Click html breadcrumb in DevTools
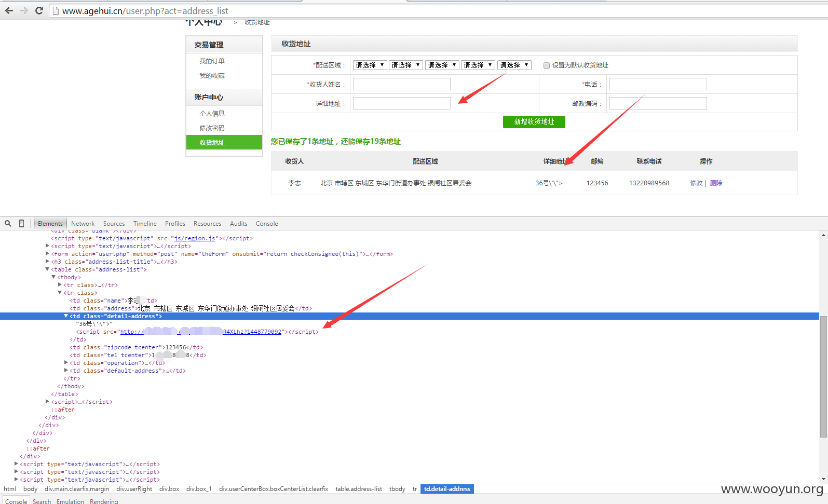Viewport: 828px width, 504px height. click(10, 489)
